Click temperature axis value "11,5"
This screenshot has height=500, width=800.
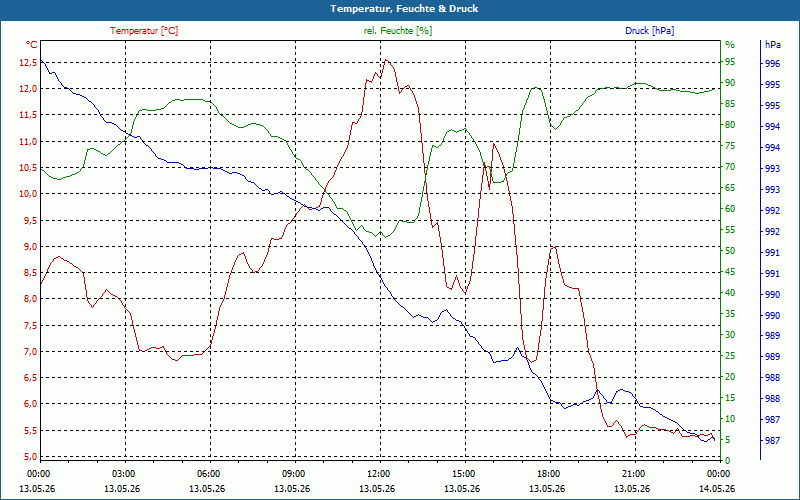click(29, 115)
